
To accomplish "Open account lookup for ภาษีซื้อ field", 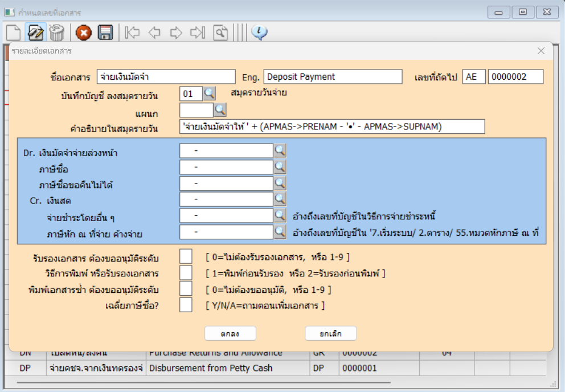I will coord(280,167).
